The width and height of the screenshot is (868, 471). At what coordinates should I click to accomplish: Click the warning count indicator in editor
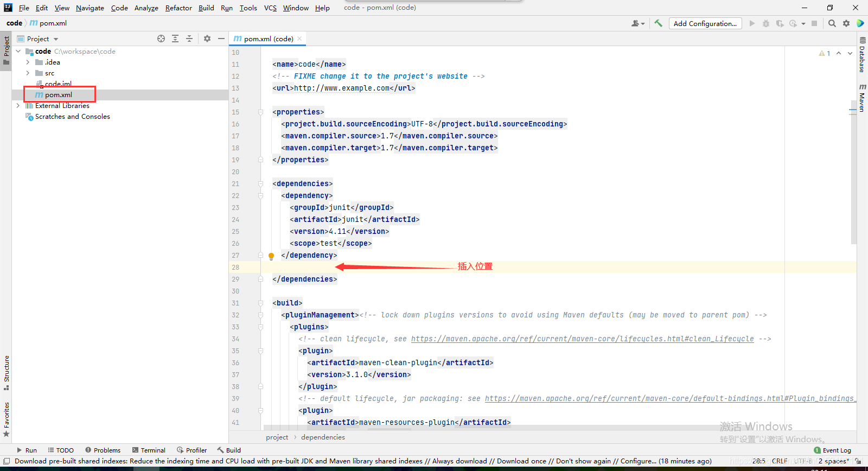point(825,53)
